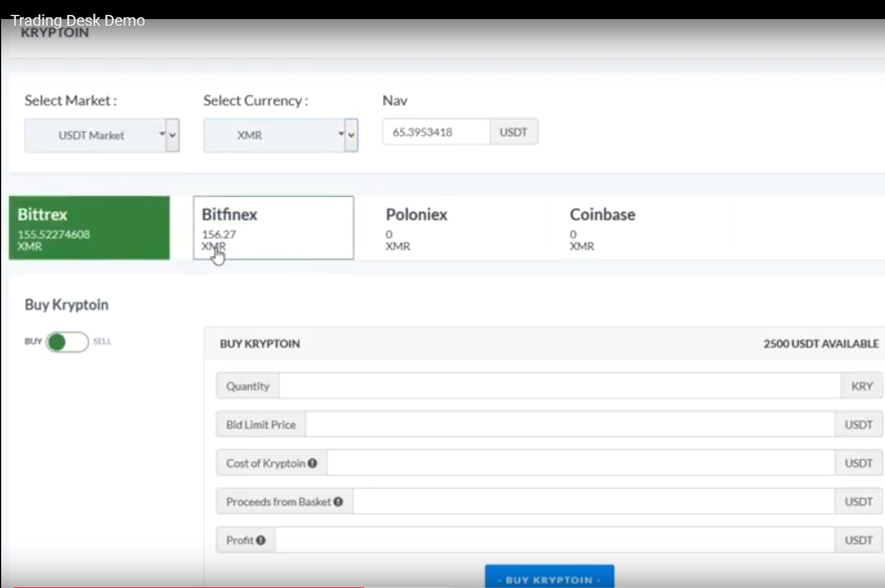Click the Buy Kryptoin section heading

coord(67,304)
